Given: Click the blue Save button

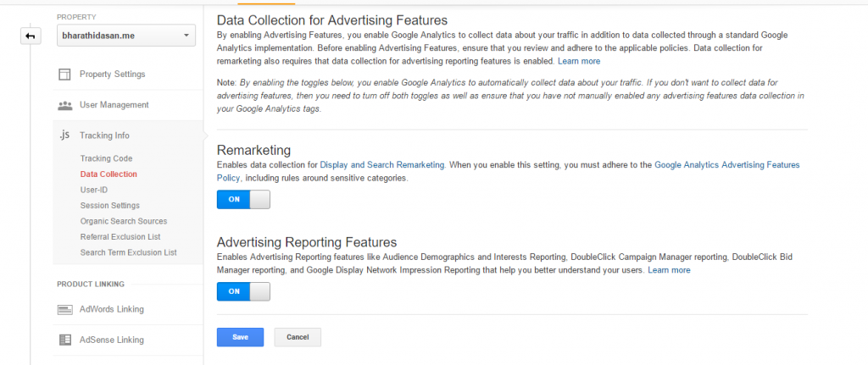Looking at the screenshot, I should [240, 337].
